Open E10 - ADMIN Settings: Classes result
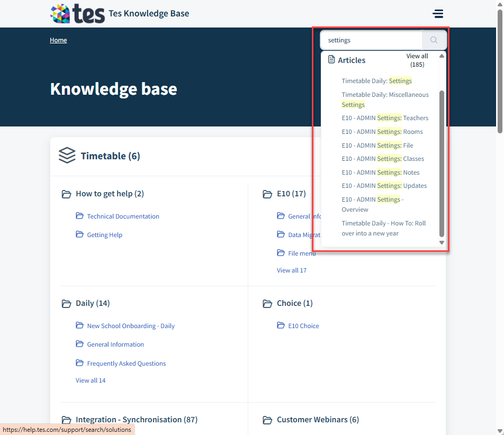Image resolution: width=504 pixels, height=435 pixels. click(x=383, y=159)
